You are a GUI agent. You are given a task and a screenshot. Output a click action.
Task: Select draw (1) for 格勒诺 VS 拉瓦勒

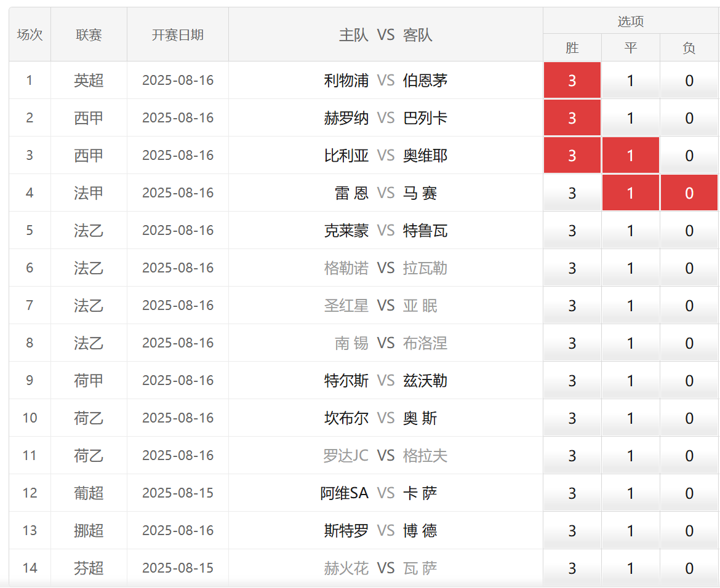coord(630,268)
